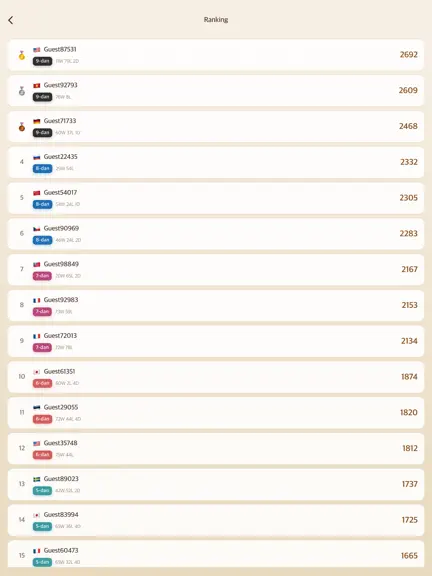
Task: Open player Guest29055's profile
Action: pos(216,413)
